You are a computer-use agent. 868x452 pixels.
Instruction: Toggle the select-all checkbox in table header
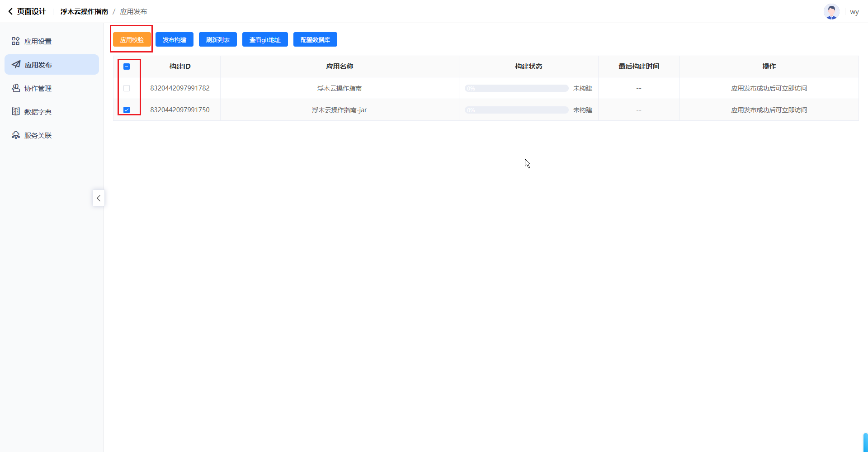coord(127,67)
